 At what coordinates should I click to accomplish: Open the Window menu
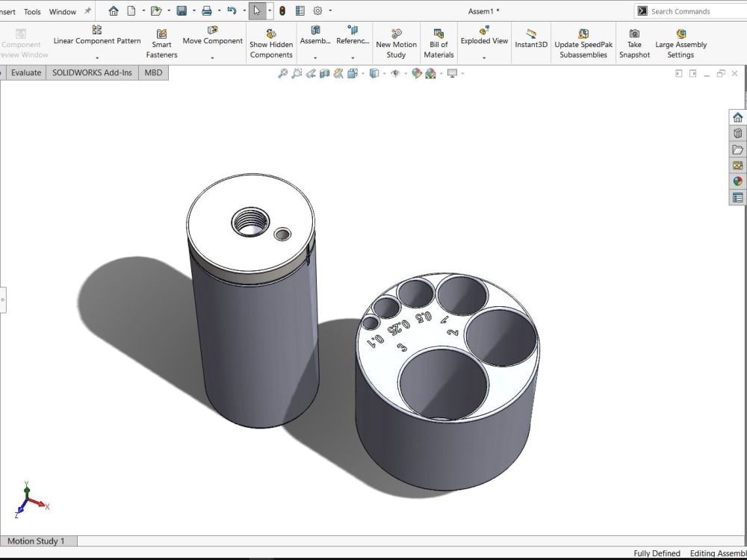63,11
